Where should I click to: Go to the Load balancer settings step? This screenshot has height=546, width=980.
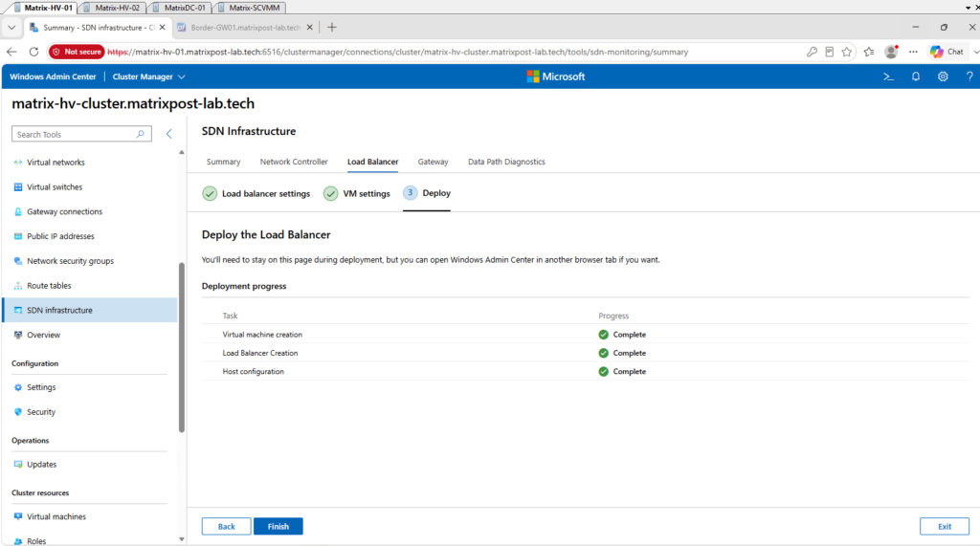tap(256, 194)
